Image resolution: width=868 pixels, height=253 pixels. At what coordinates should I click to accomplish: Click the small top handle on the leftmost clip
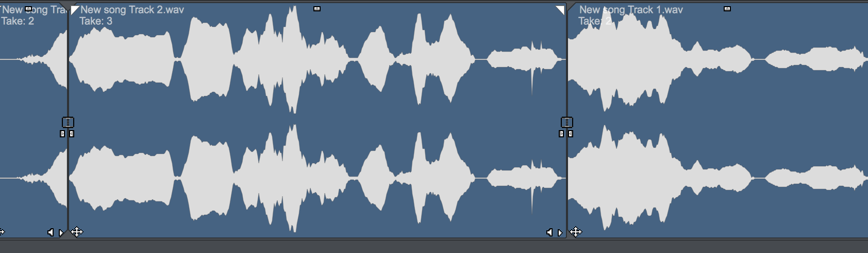pos(28,9)
